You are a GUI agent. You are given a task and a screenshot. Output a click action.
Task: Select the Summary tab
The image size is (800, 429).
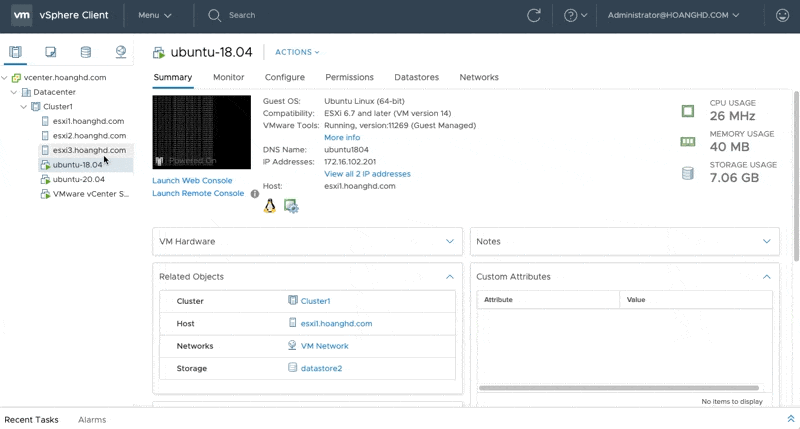pyautogui.click(x=172, y=77)
